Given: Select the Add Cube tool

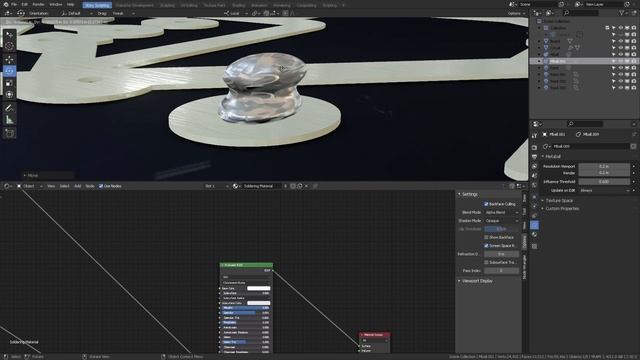Looking at the screenshot, I should tap(9, 133).
